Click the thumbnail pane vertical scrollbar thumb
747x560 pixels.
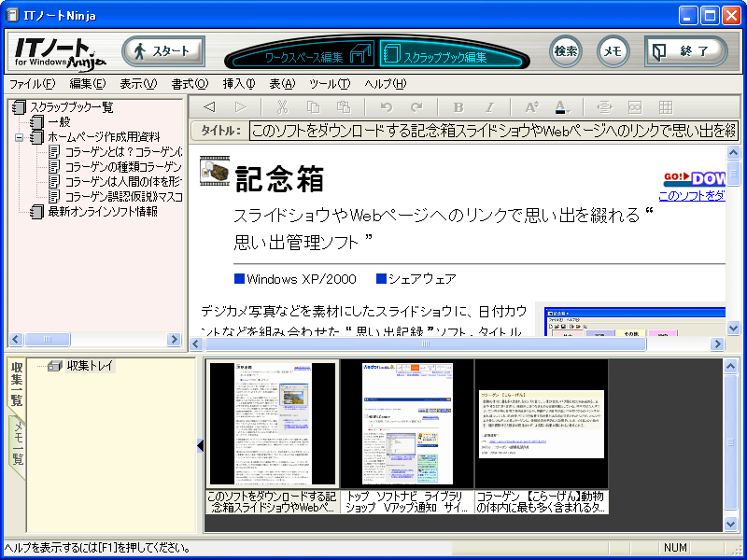731,441
